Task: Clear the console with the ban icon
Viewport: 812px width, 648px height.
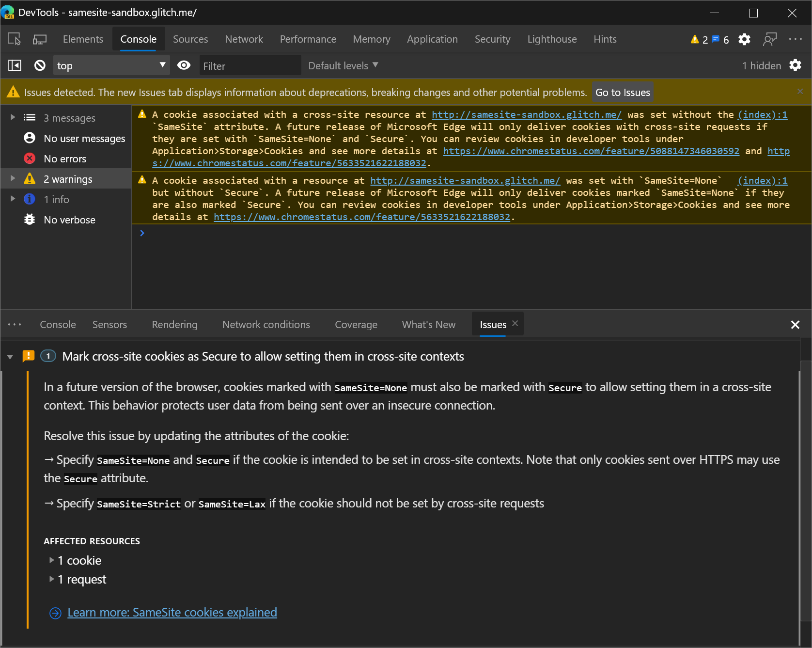Action: click(x=39, y=65)
